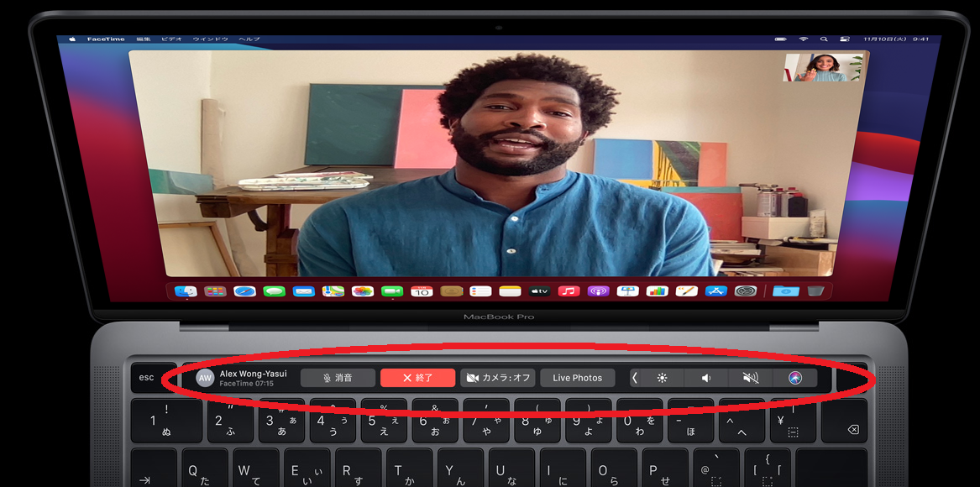980x487 pixels.
Task: Click the main FaceTime video feed
Action: click(499, 164)
